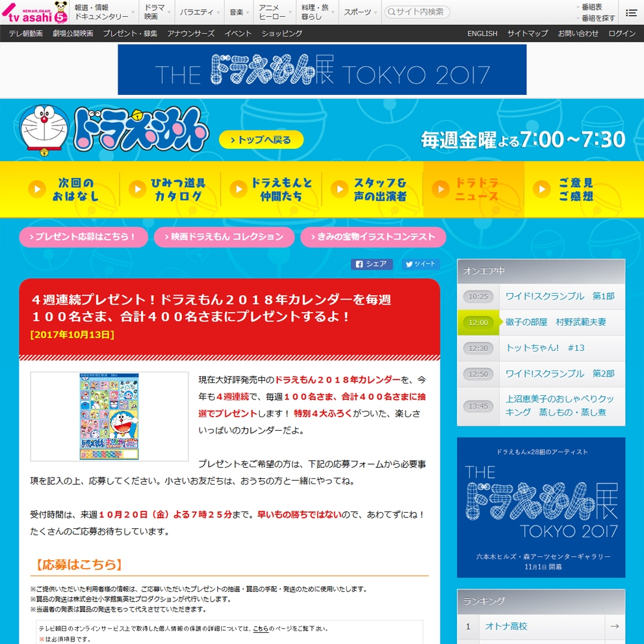Screen dimensions: 644x644
Task: Open オトナ高校 ranking entry
Action: pos(506,626)
